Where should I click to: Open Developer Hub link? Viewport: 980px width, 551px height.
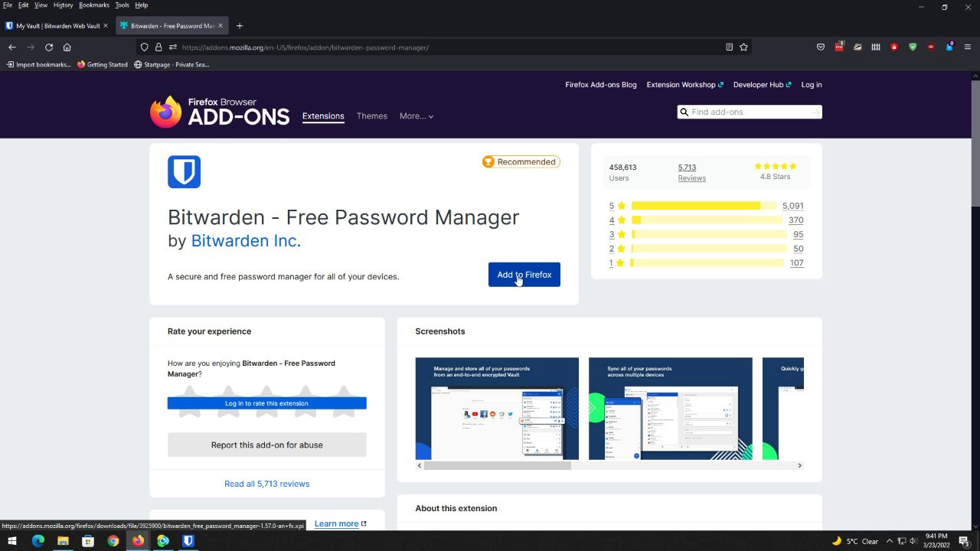coord(762,85)
